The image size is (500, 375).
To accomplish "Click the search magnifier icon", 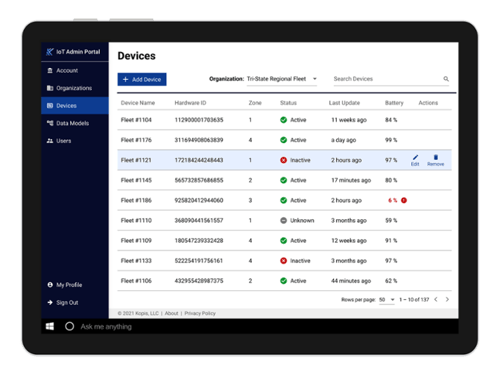I will [446, 79].
